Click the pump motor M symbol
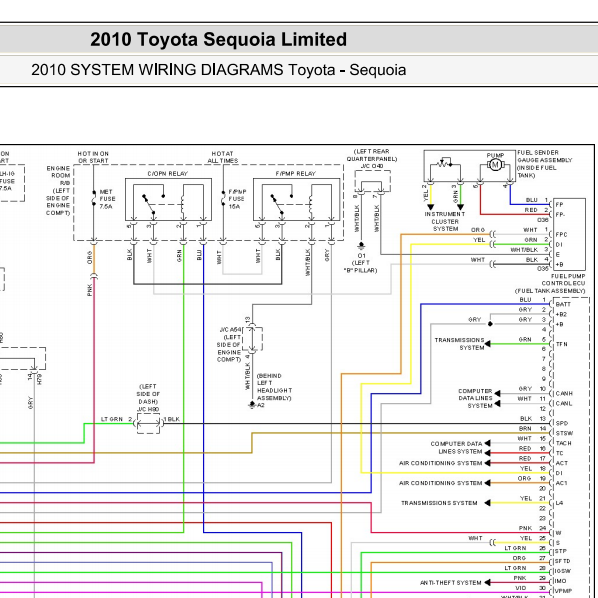 tap(495, 165)
